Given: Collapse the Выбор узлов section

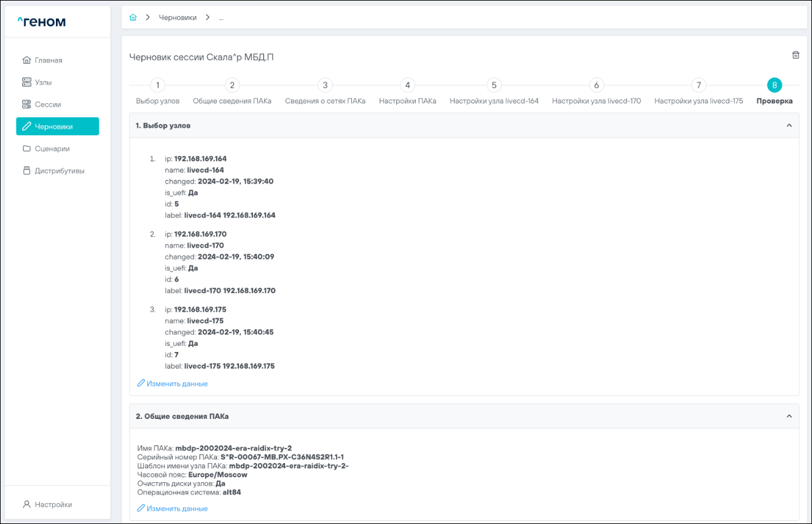Looking at the screenshot, I should (789, 125).
